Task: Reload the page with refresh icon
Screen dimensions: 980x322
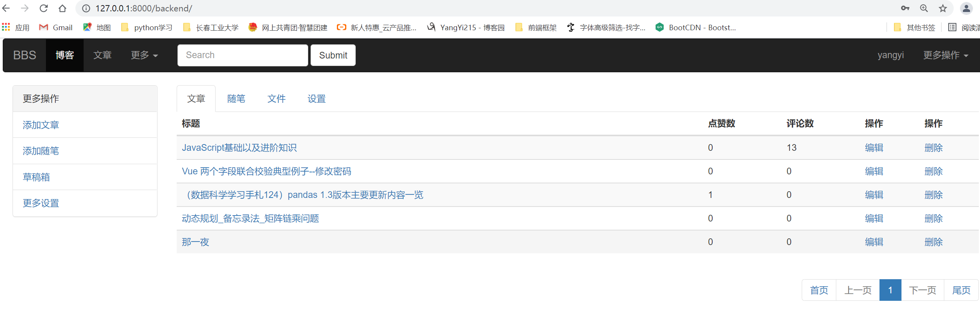Action: 44,8
